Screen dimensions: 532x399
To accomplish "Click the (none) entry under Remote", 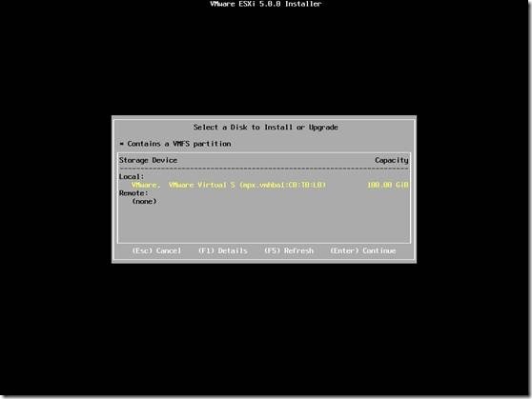I will 144,201.
